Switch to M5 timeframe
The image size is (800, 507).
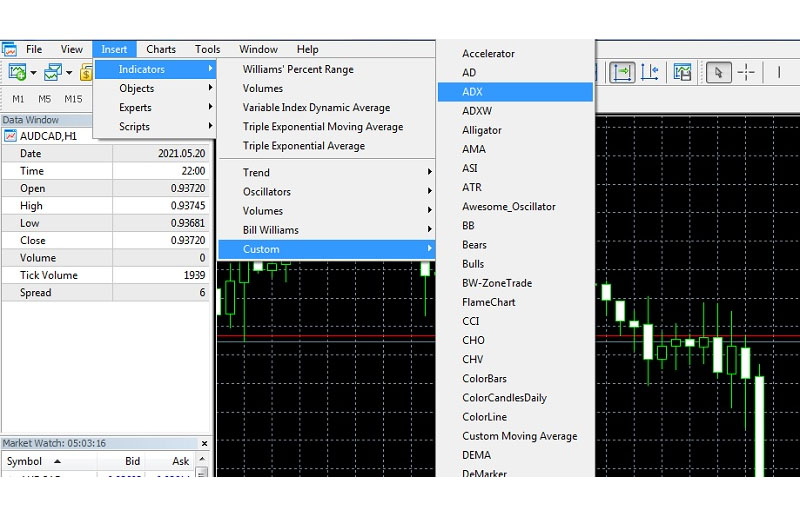tap(44, 99)
